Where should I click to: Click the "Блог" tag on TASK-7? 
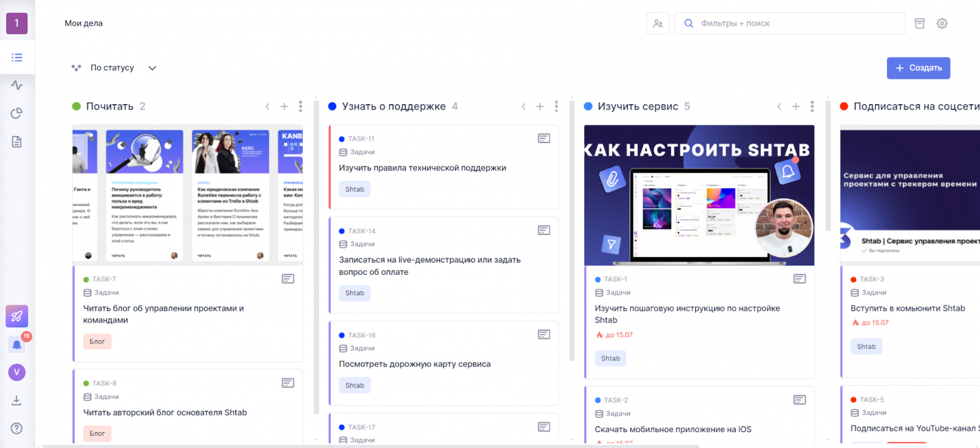97,342
